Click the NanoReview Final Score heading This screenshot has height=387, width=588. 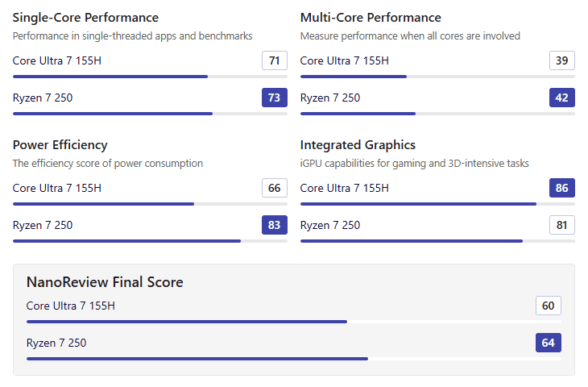[x=105, y=282]
